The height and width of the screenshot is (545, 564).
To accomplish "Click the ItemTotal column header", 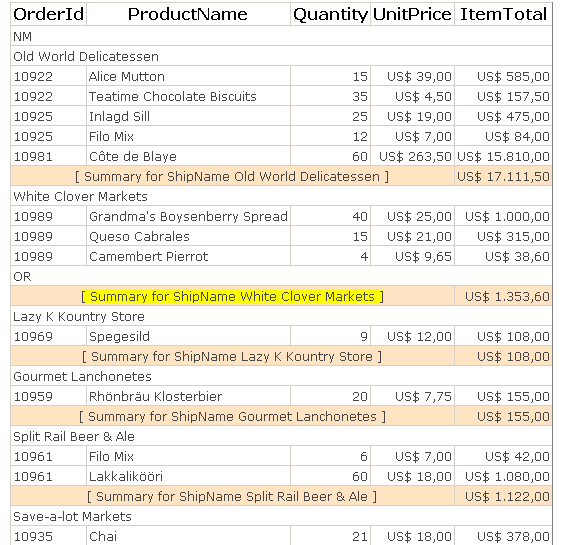I will tap(503, 14).
